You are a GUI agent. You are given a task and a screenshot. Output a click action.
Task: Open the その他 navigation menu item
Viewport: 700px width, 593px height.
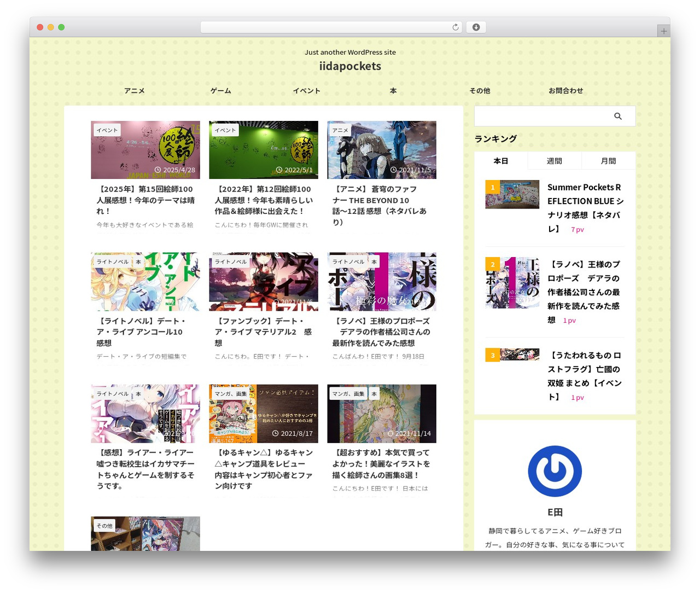click(x=480, y=91)
